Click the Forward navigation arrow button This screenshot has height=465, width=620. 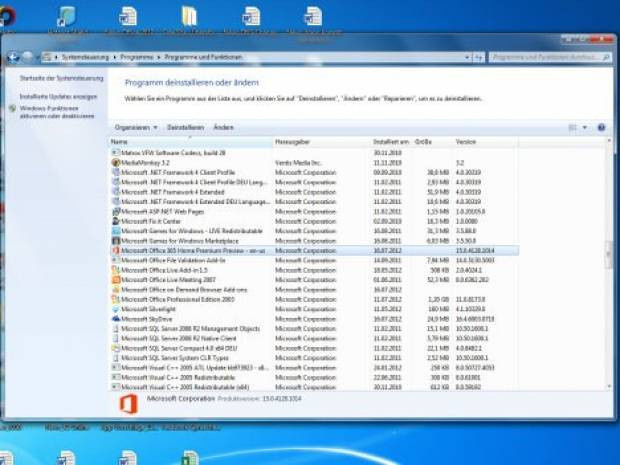coord(28,57)
